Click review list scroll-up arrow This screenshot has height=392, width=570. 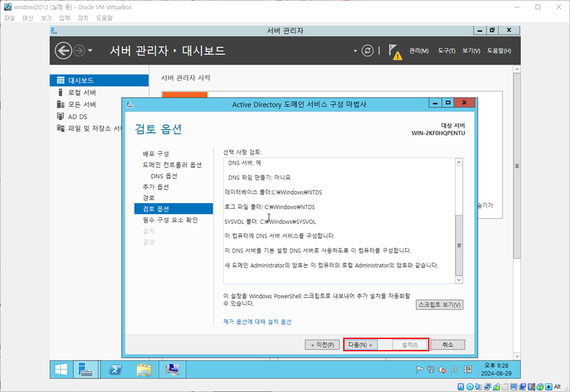tap(459, 162)
